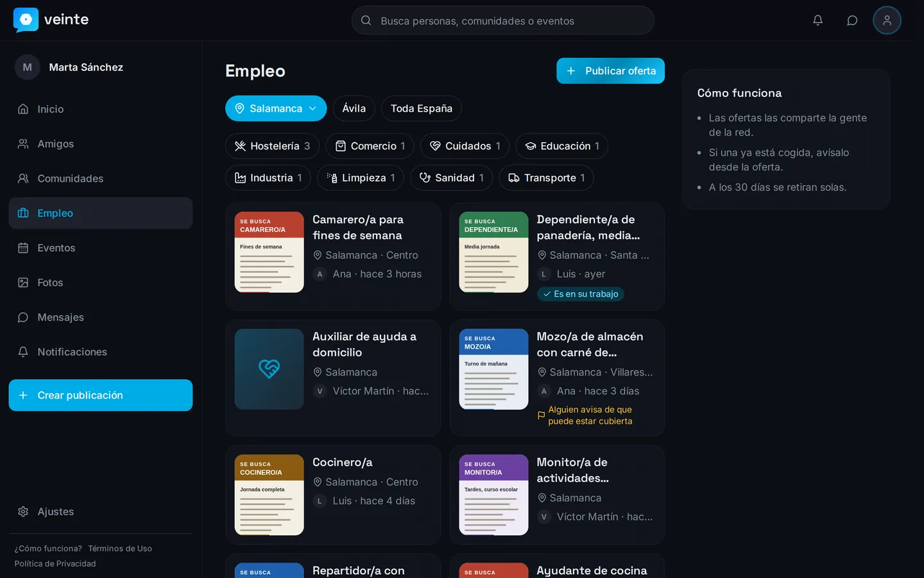Open the chat bubble icon in header
Image resolution: width=924 pixels, height=578 pixels.
point(852,21)
